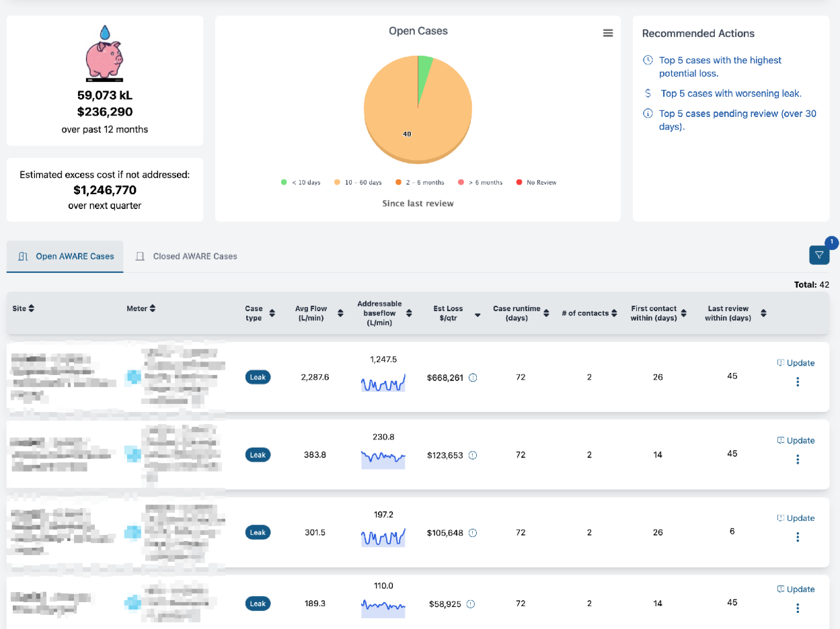Click dollar icon beside worsening leak
The image size is (840, 629).
point(648,93)
